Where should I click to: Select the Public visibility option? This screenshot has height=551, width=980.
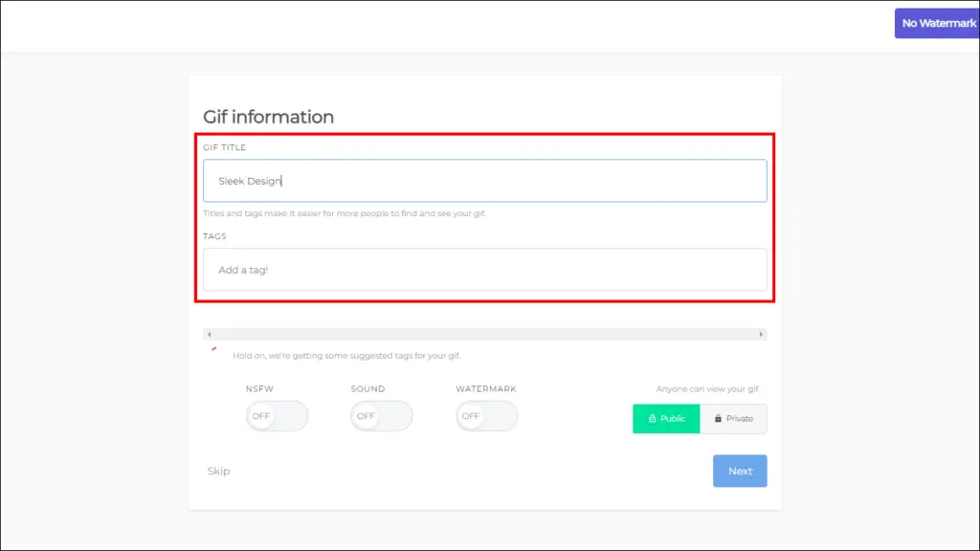[666, 419]
